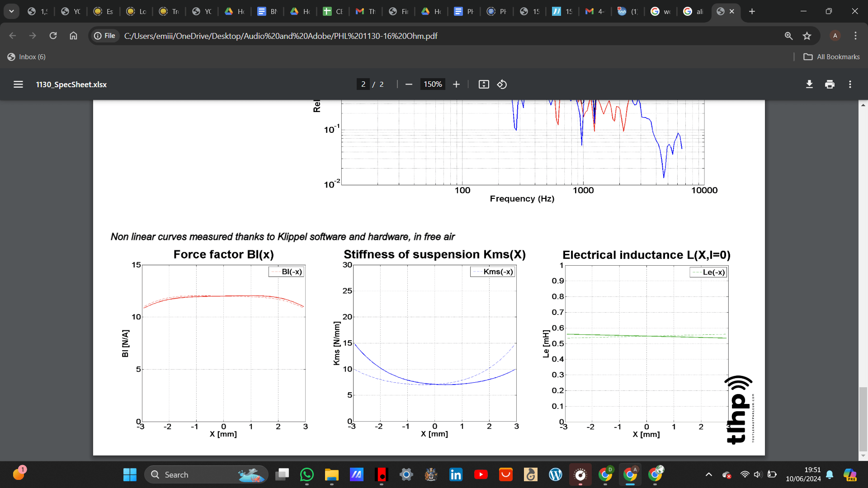The image size is (868, 488).
Task: Zoom in on the PDF
Action: click(456, 84)
